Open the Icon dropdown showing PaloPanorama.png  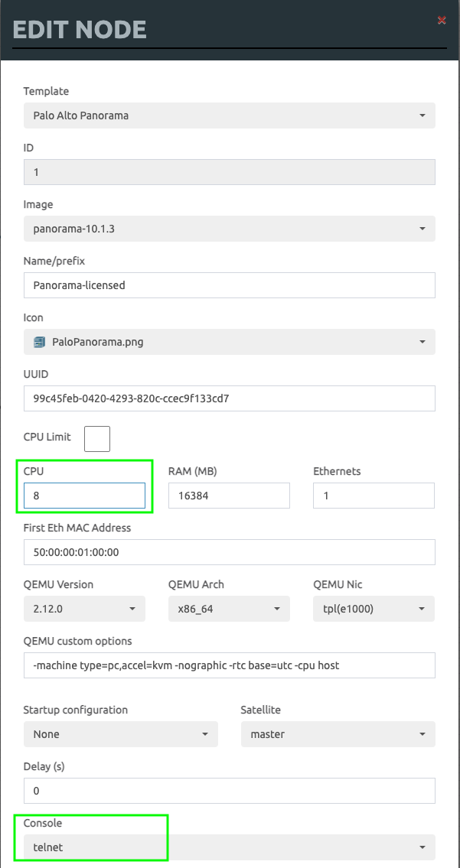tap(230, 342)
